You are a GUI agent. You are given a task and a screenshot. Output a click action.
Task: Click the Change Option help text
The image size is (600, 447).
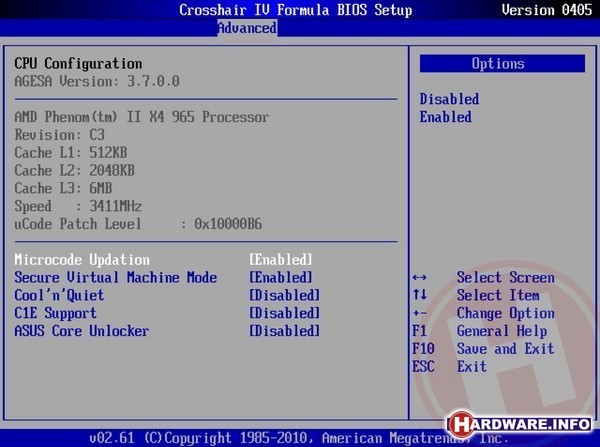click(x=505, y=313)
